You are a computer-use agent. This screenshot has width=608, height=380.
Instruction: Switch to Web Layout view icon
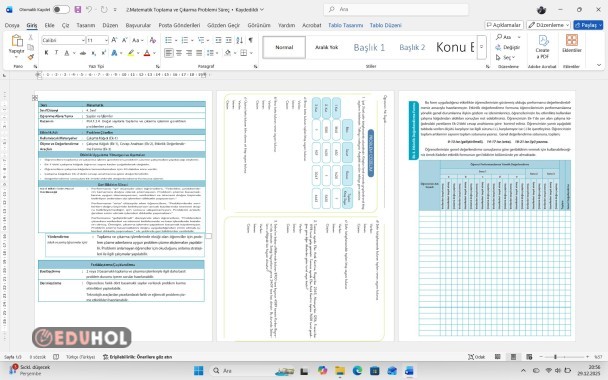[529, 357]
